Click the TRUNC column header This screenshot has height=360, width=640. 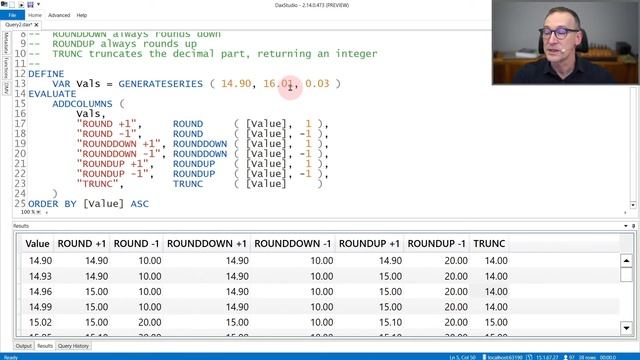pos(489,244)
